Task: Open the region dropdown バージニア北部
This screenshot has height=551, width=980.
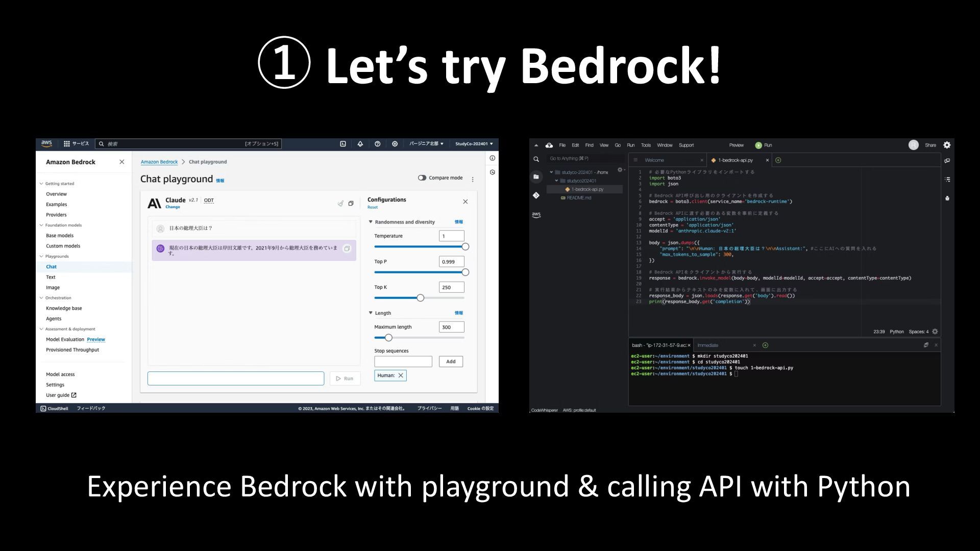Action: click(x=426, y=144)
